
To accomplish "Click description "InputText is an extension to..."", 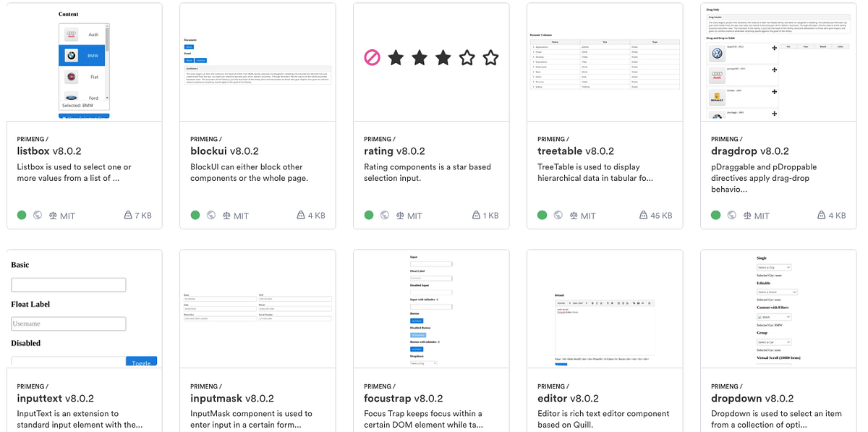I will click(x=80, y=419).
